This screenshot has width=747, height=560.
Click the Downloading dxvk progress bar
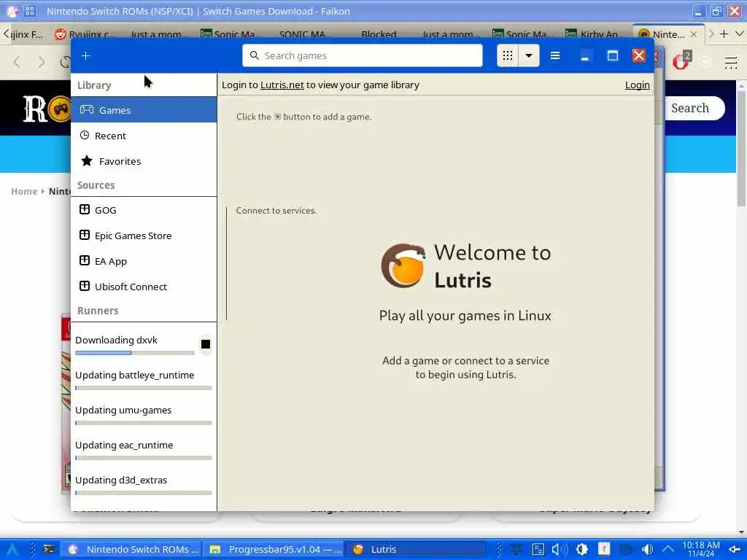pyautogui.click(x=135, y=353)
